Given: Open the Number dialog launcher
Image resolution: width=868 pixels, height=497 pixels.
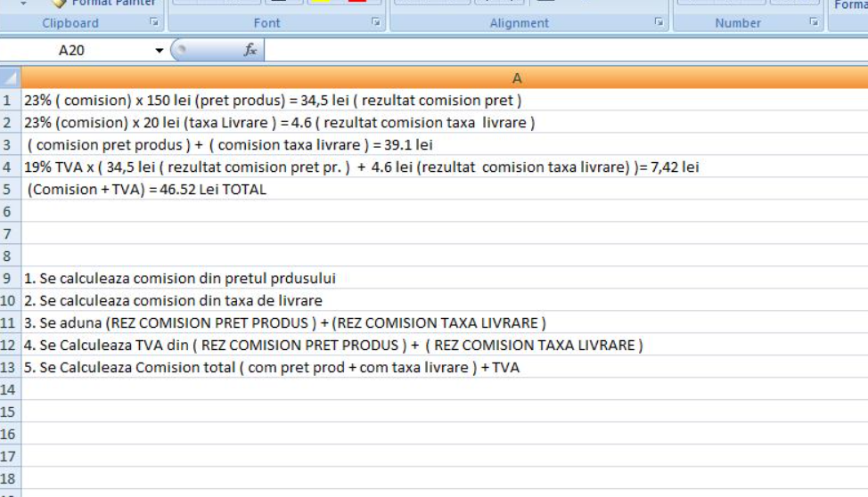Looking at the screenshot, I should [814, 22].
